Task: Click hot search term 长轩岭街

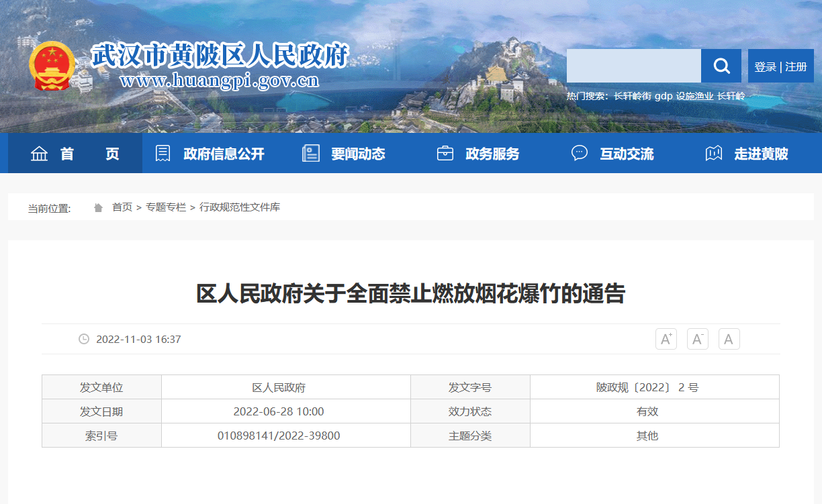Action: (x=632, y=96)
